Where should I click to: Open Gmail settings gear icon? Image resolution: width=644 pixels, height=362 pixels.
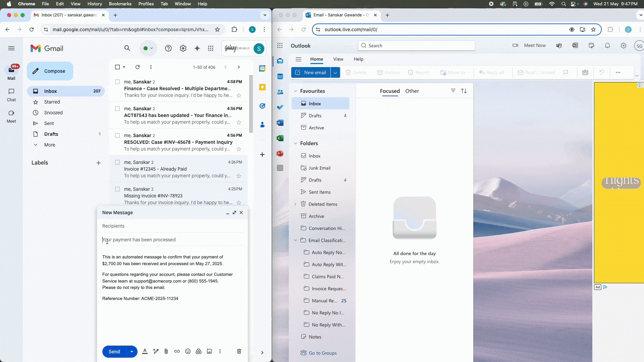[183, 48]
